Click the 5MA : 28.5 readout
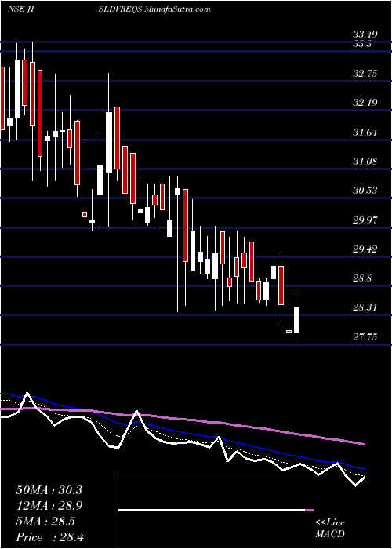392x549 pixels. pos(45,522)
